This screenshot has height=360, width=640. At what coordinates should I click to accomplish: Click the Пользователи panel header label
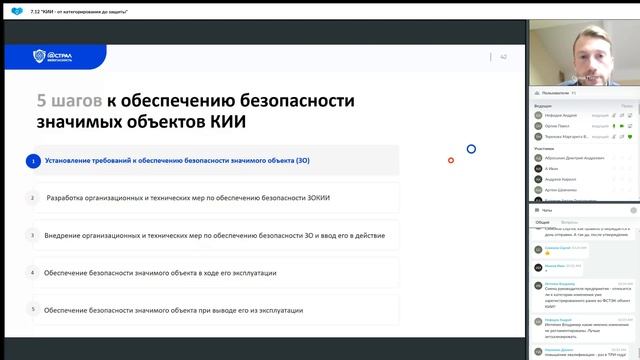(x=555, y=93)
